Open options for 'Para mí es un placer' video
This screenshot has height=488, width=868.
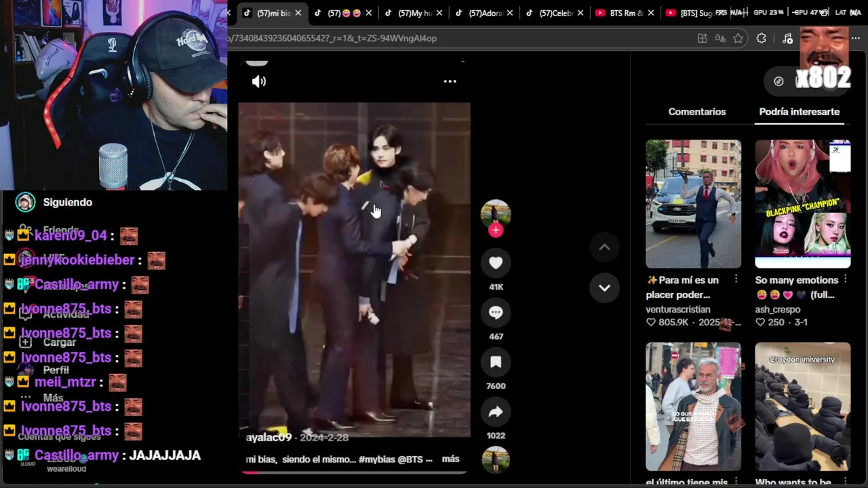[x=736, y=280]
